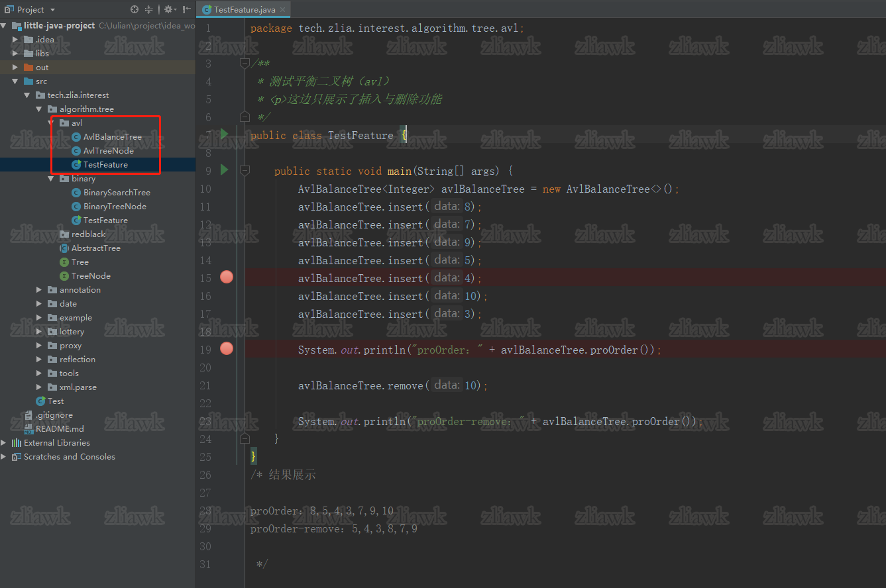Click the Collapse All icon in Project header

pos(149,9)
